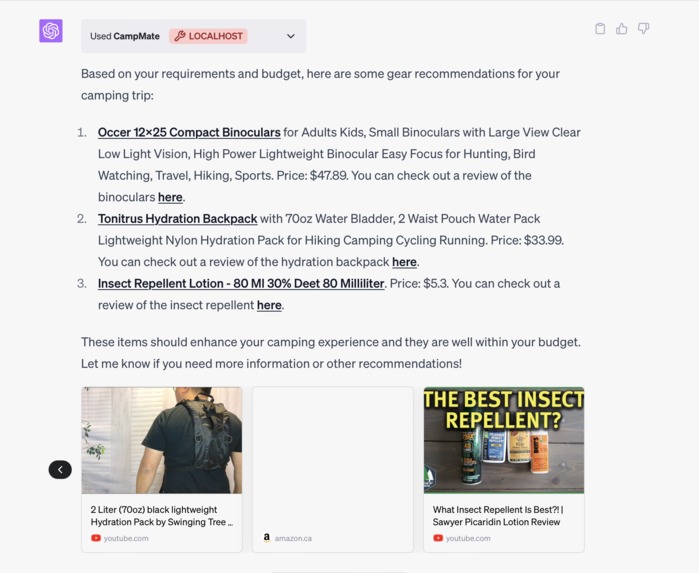Click youtube.com label under insect repellent review
Viewport: 699px width, 573px height.
(x=468, y=538)
